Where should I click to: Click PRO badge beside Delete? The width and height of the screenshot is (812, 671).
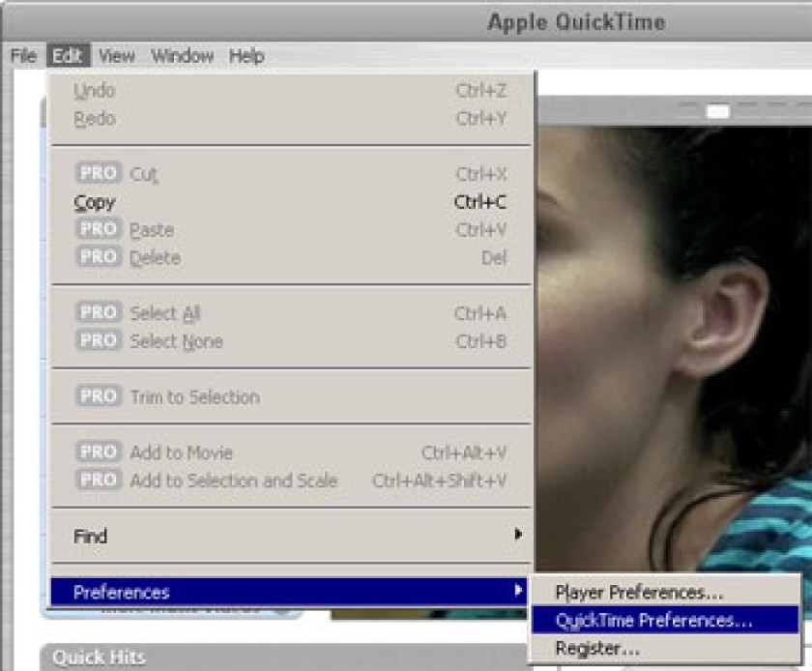click(99, 256)
